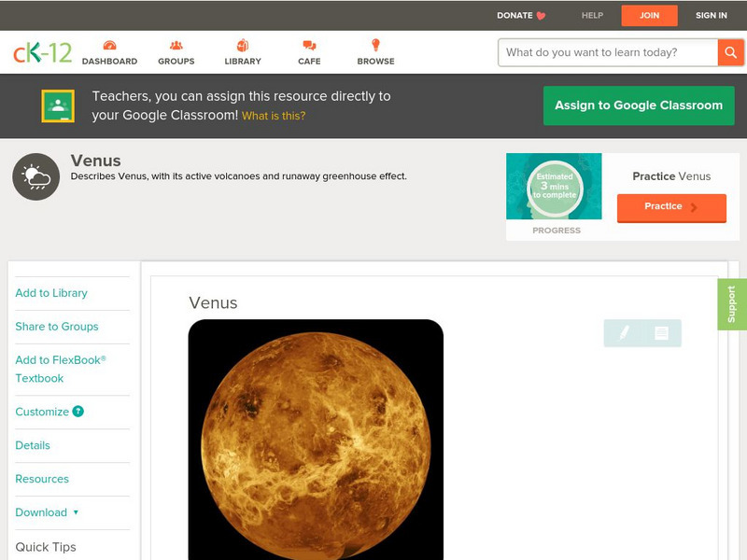Open the highlighter annotation tool
The image size is (747, 560).
point(624,332)
